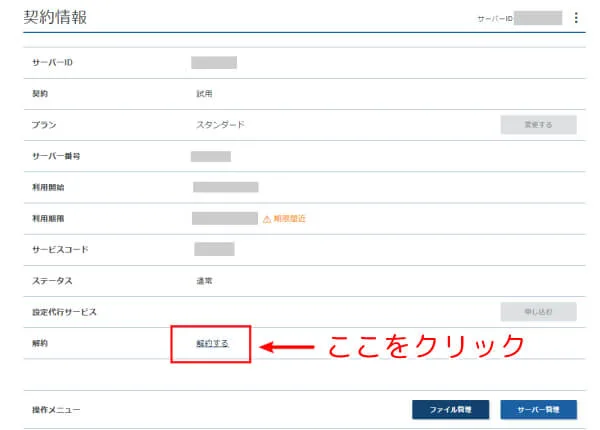Click the 試用 contract value

coord(204,94)
